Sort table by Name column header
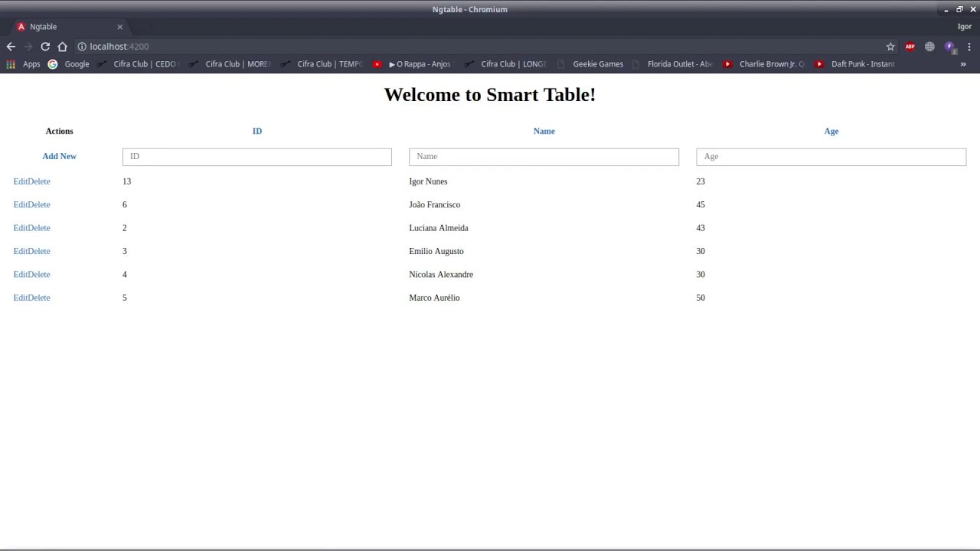The height and width of the screenshot is (551, 980). [544, 132]
